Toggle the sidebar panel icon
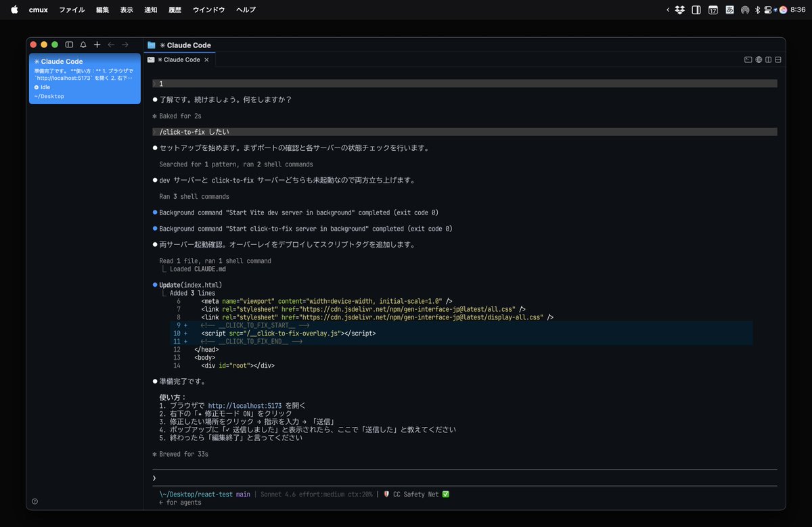812x527 pixels. coord(69,45)
